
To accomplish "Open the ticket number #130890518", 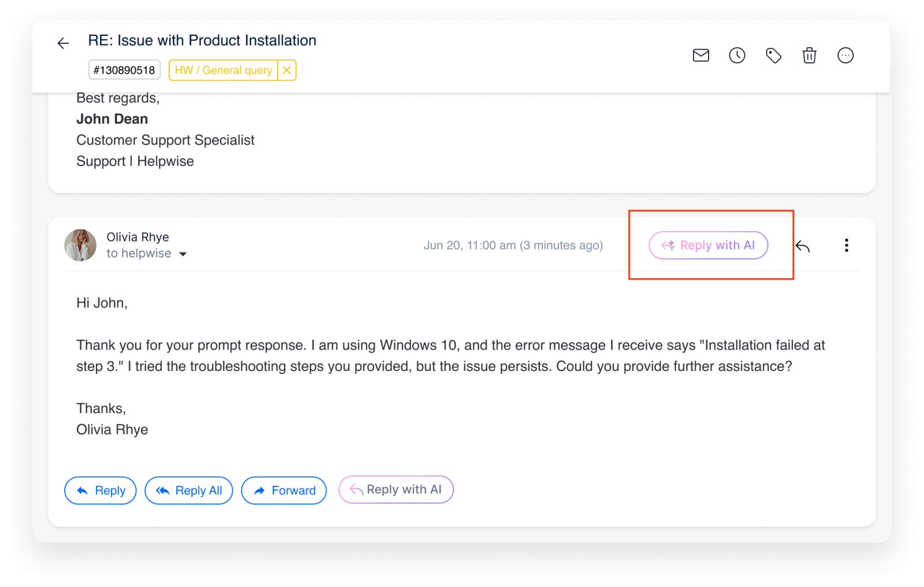I will tap(124, 70).
